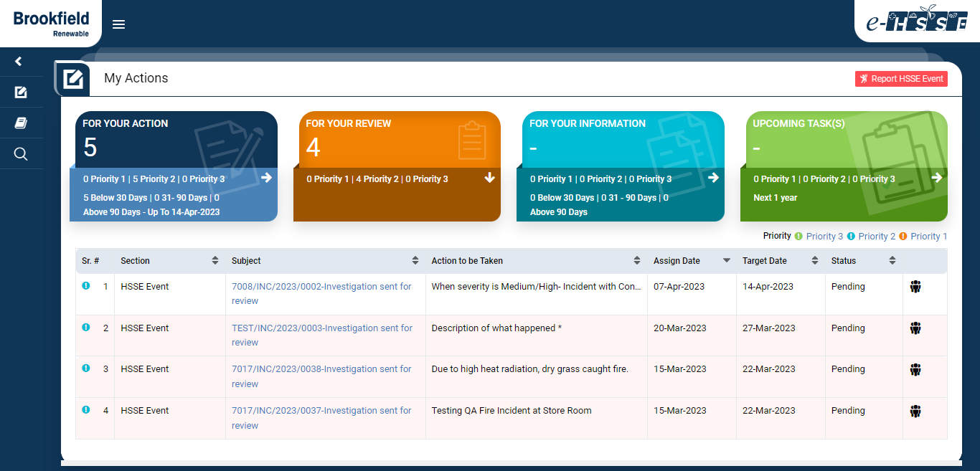Click down arrow on For Your Review card
The height and width of the screenshot is (471, 980).
click(x=490, y=178)
